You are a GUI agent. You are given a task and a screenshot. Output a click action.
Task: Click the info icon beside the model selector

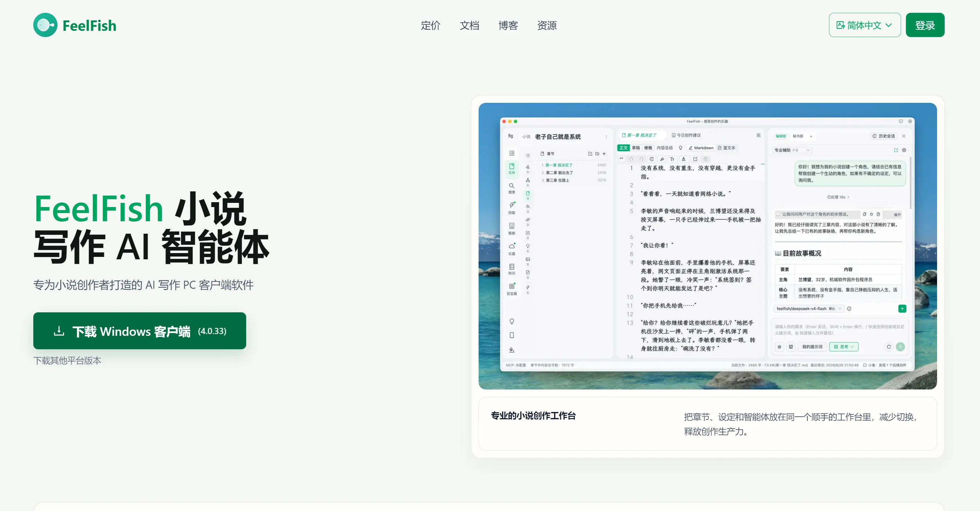(849, 309)
